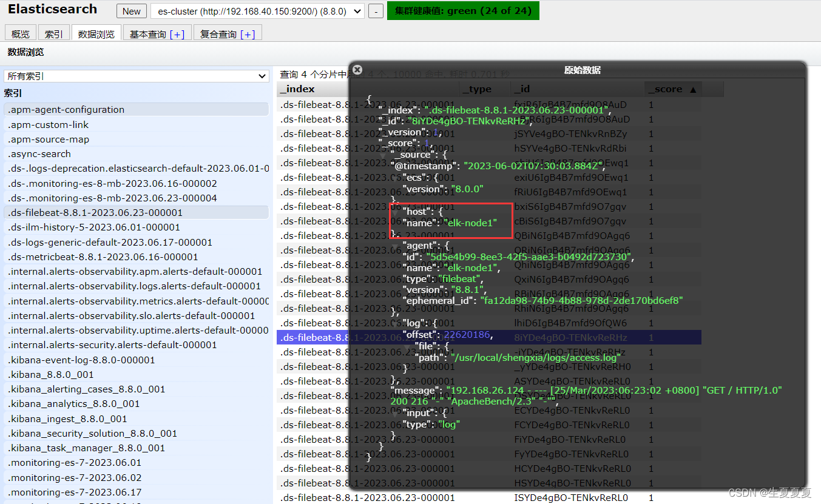The width and height of the screenshot is (821, 504).
Task: Select .internal.alerts-observability.logs.alerts-default index
Action: tap(137, 286)
